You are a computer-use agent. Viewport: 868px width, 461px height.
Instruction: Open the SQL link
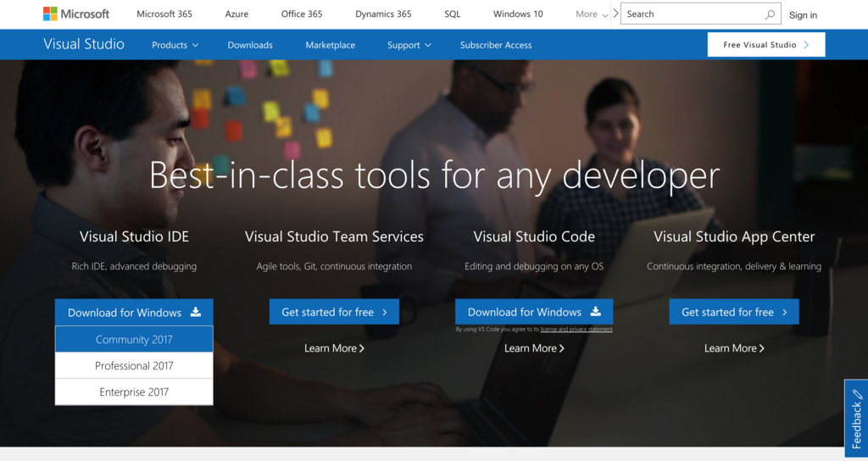click(453, 14)
